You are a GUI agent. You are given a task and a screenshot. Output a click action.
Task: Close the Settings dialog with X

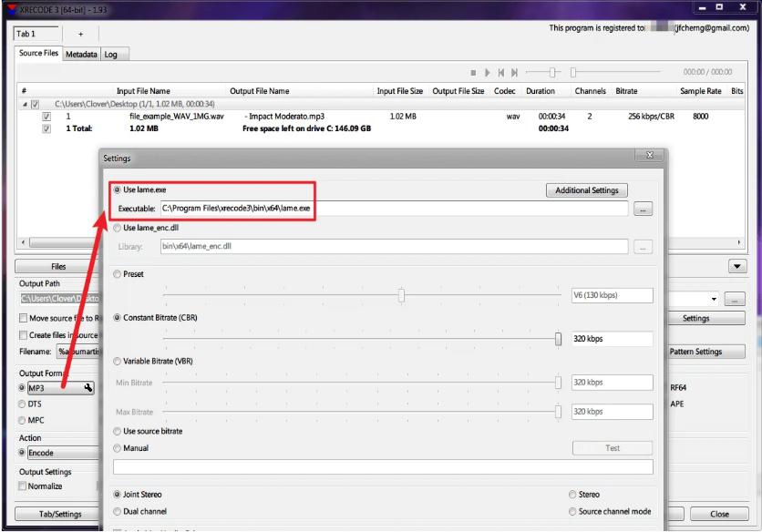coord(650,155)
